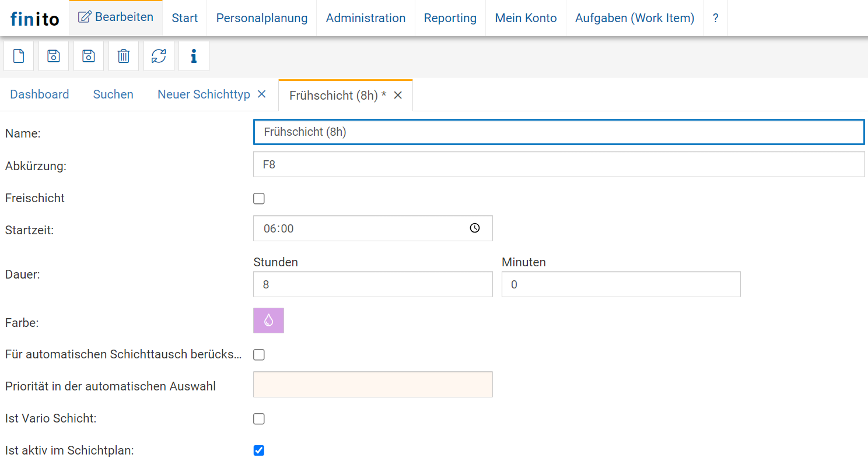Screen dimensions: 868x472
Task: Close the Frühschicht (8h) tab
Action: 398,95
